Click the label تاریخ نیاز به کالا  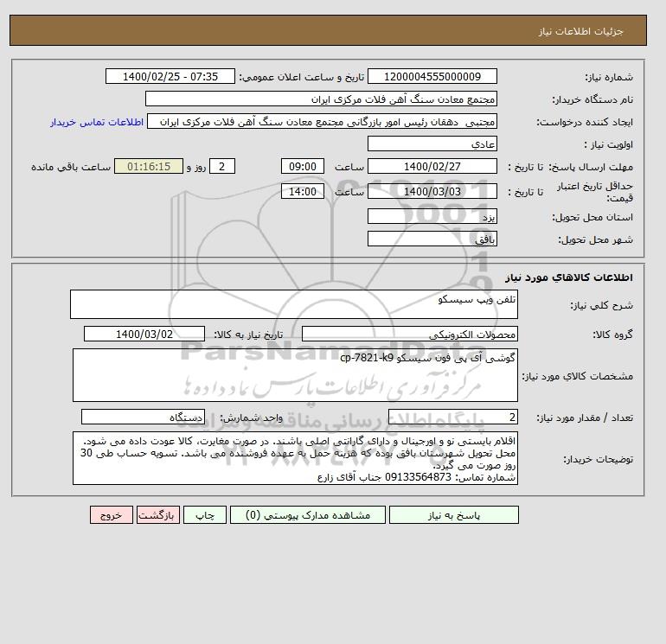pos(248,335)
